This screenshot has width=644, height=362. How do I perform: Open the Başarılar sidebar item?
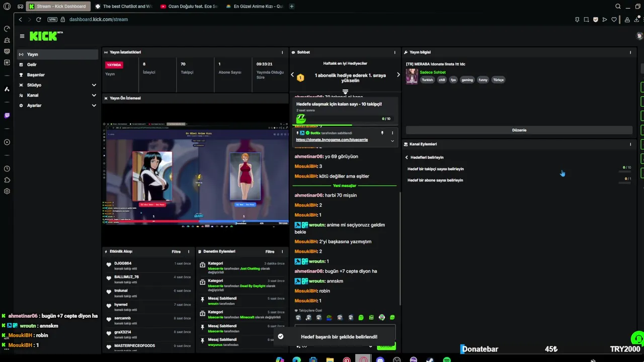pos(58,75)
